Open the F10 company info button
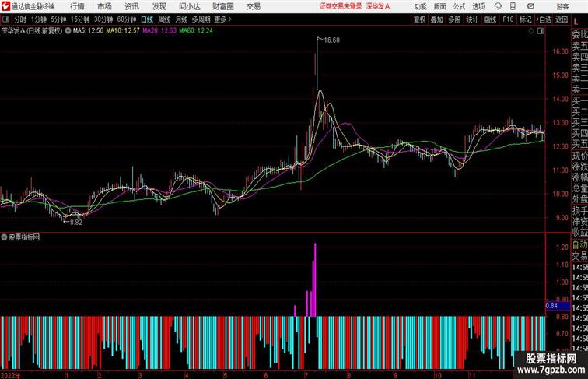 [508, 19]
